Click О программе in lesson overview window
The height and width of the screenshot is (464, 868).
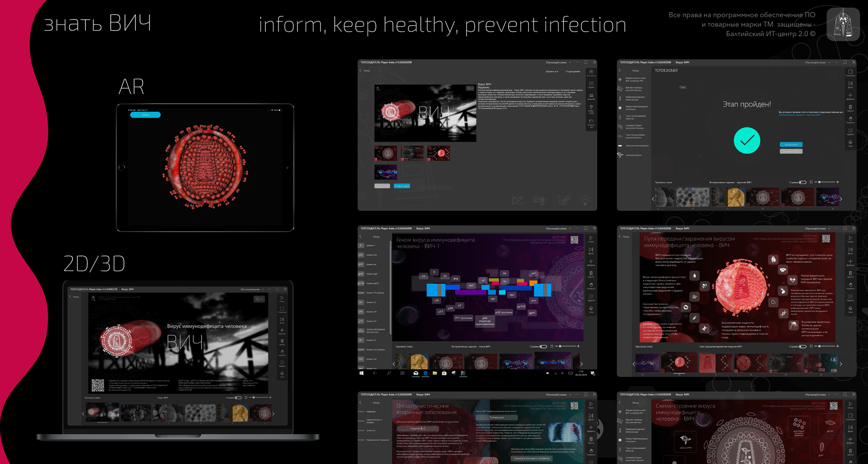(x=573, y=71)
